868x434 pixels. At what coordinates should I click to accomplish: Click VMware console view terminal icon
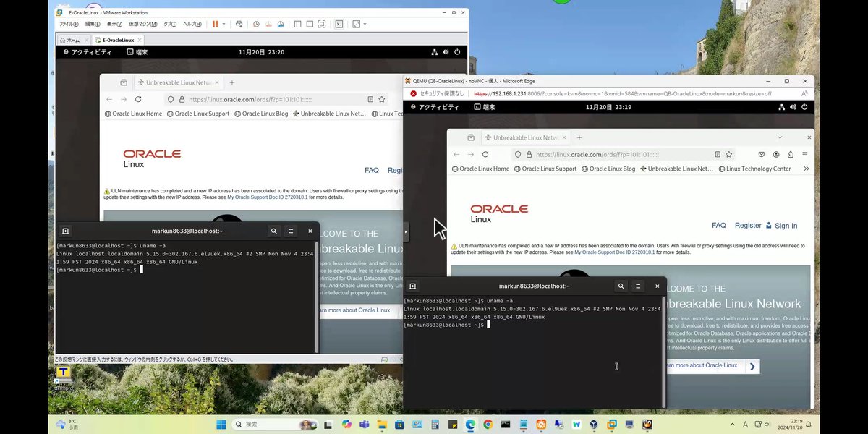(339, 24)
